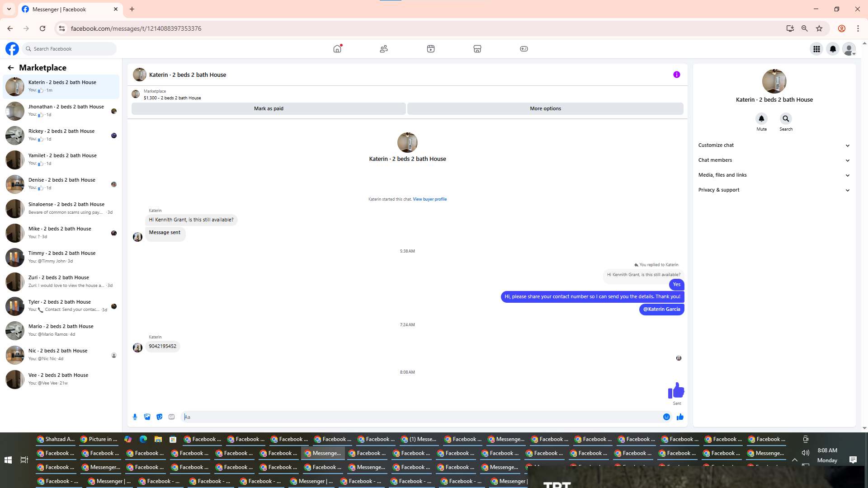Open the emoji picker in the message box
Screen dimensions: 868x488
pyautogui.click(x=666, y=417)
